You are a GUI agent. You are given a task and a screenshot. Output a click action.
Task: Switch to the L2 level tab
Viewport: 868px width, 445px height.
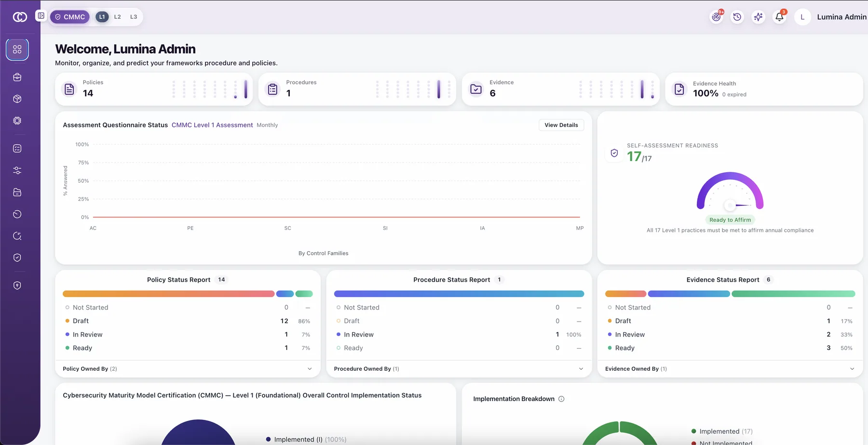click(118, 17)
